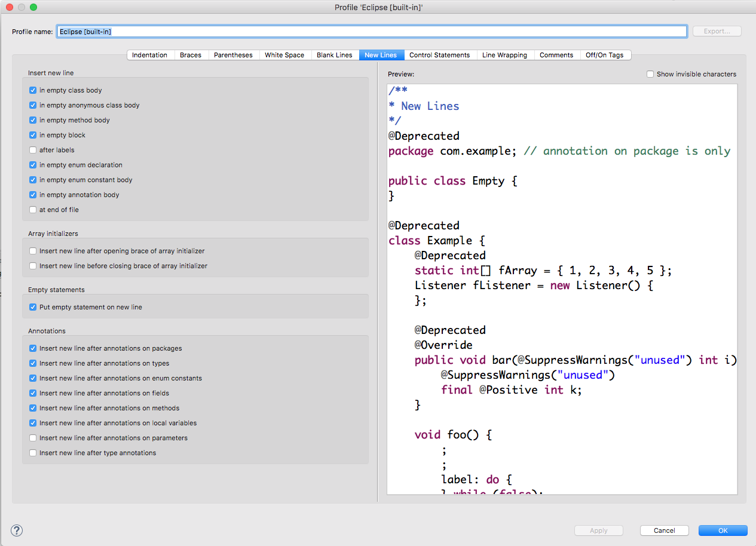Check the at end of file option

coord(33,210)
